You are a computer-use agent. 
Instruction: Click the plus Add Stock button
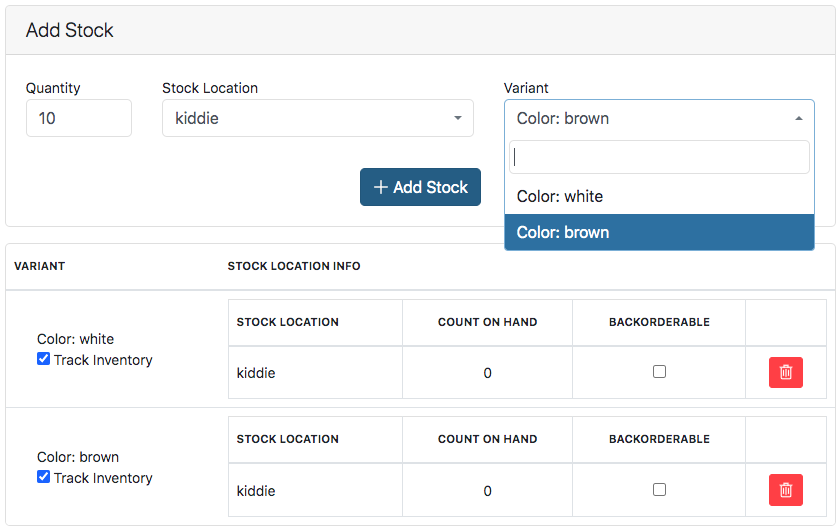(420, 187)
